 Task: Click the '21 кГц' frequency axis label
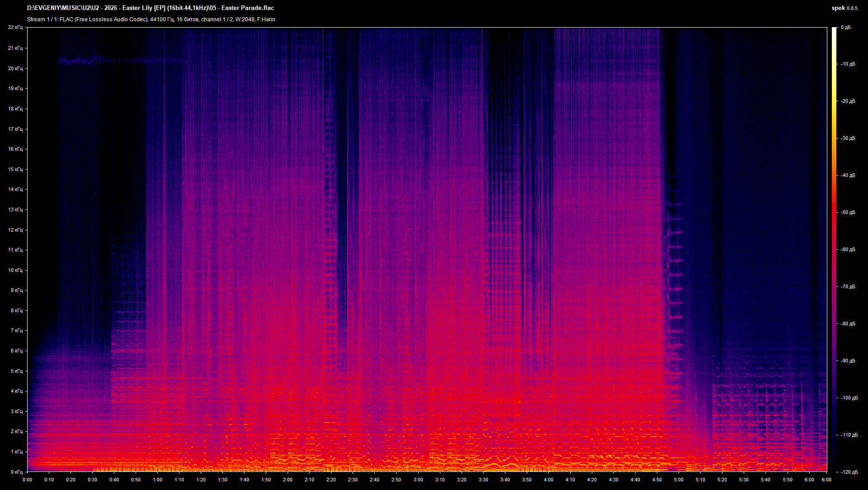[x=15, y=48]
